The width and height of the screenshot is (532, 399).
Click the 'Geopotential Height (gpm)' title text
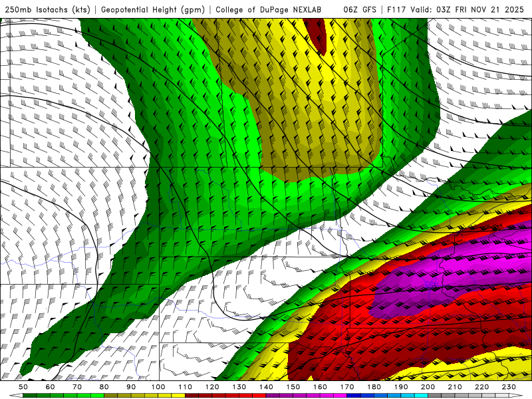(153, 10)
